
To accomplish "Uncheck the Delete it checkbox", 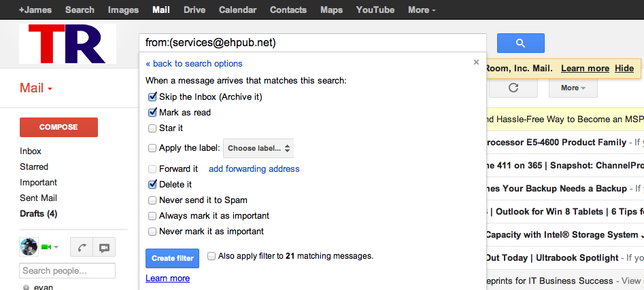I will coord(152,184).
